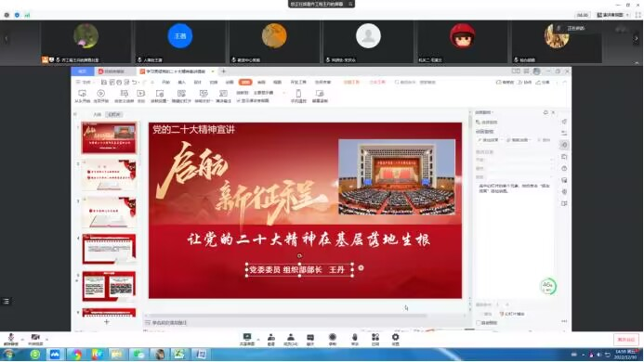The width and height of the screenshot is (644, 362).
Task: Start slideshow from beginning icon in ribbon
Action: coord(82,96)
